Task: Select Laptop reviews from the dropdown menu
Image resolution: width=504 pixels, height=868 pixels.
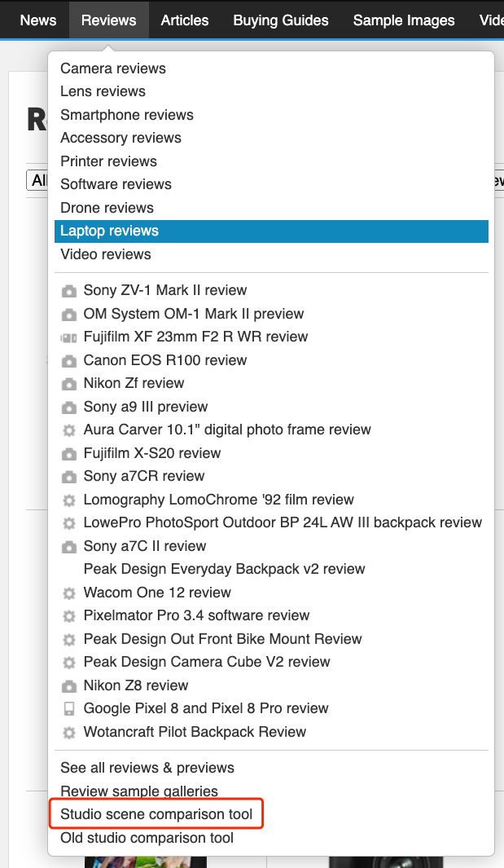Action: click(x=108, y=231)
